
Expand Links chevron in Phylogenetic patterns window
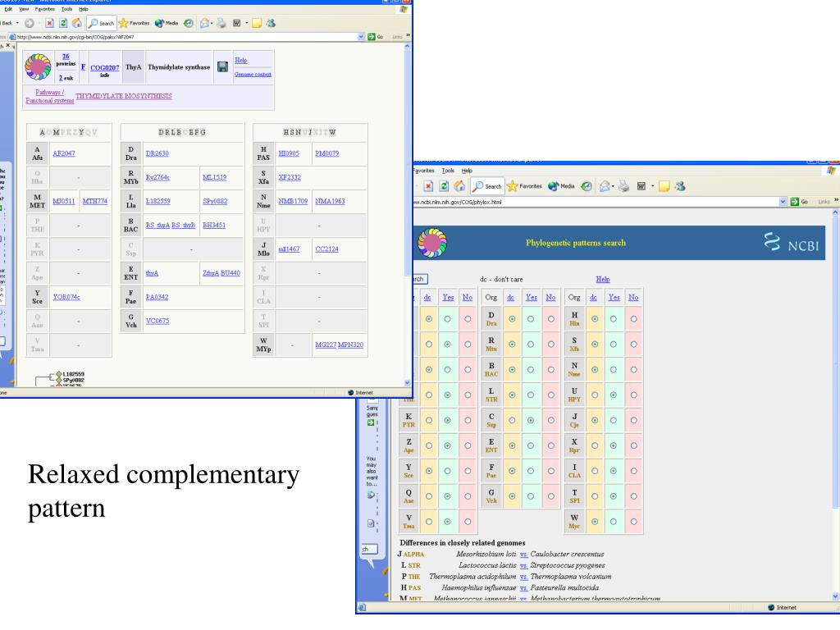point(836,200)
